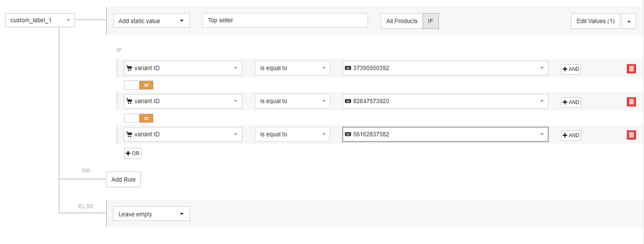Delete the third variant ID condition row
The image size is (644, 244).
[631, 135]
